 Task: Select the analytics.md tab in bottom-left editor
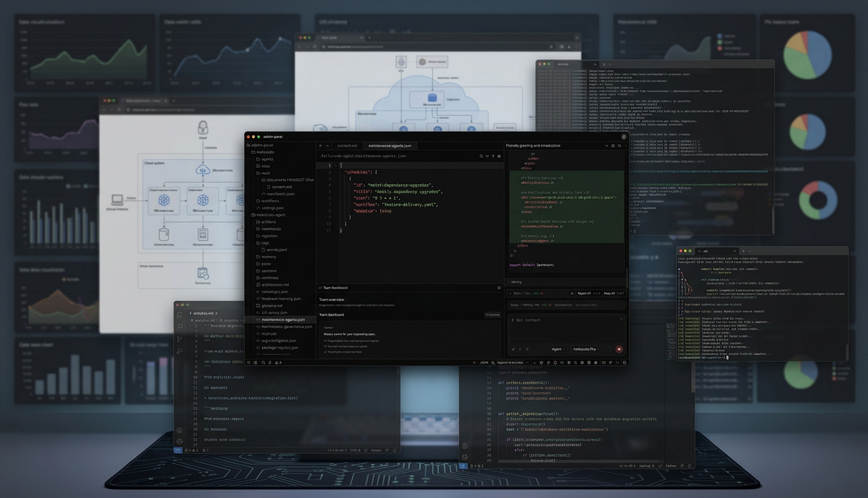[204, 313]
